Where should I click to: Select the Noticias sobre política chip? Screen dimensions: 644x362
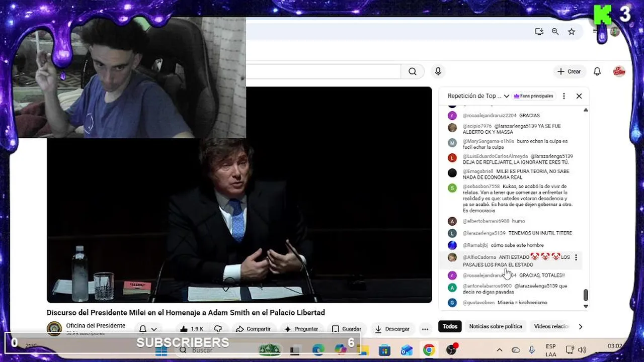coord(496,327)
